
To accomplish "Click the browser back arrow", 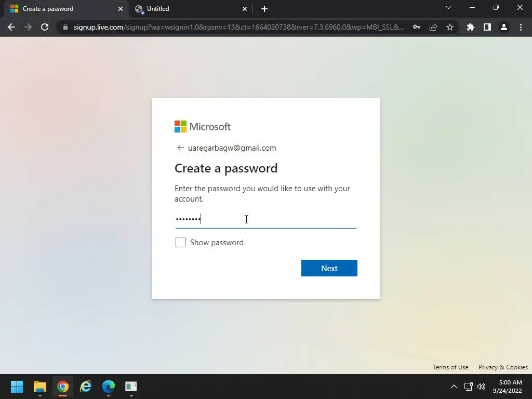I will pos(11,27).
